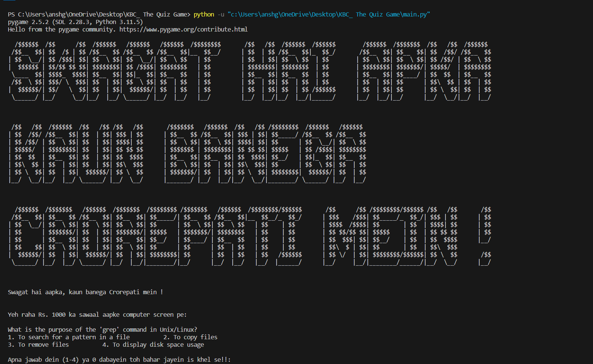The height and width of the screenshot is (364, 593).
Task: Click the 'Apna jawab dein (1-4)' answer prompt
Action: pyautogui.click(x=119, y=359)
